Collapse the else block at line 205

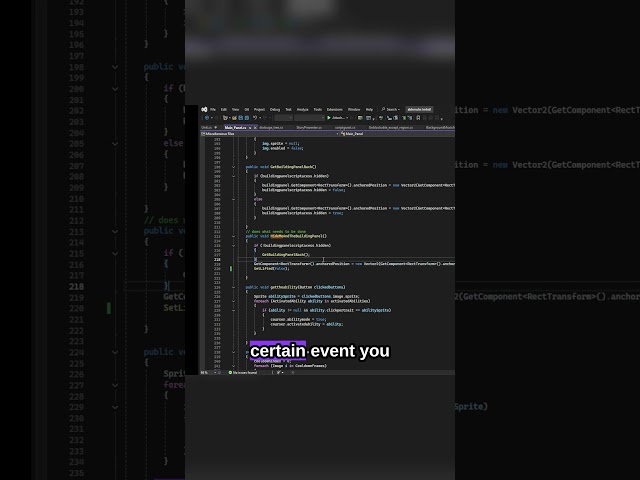pos(233,199)
